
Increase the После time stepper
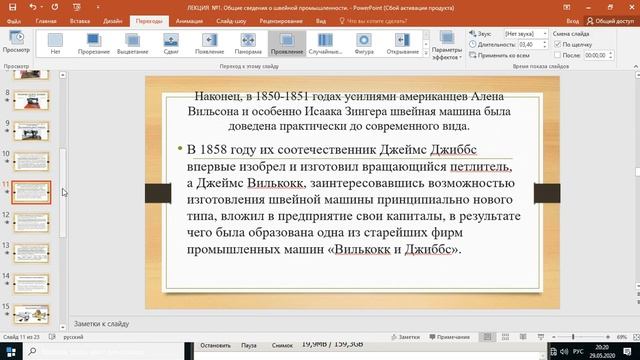pyautogui.click(x=610, y=53)
